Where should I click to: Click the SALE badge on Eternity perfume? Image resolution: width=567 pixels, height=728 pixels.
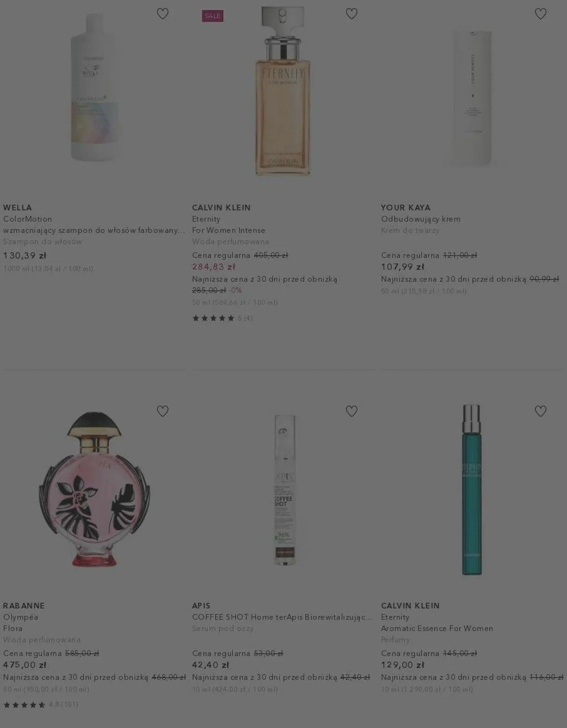tap(213, 16)
